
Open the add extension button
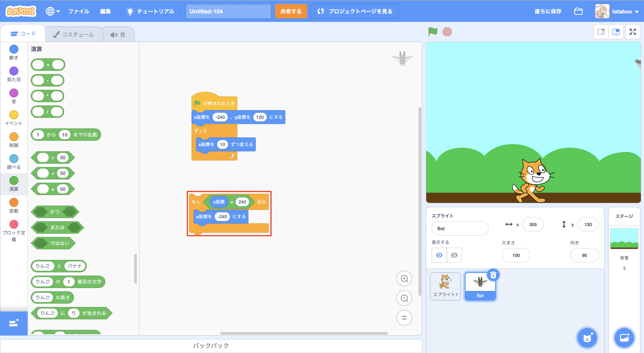[x=14, y=323]
